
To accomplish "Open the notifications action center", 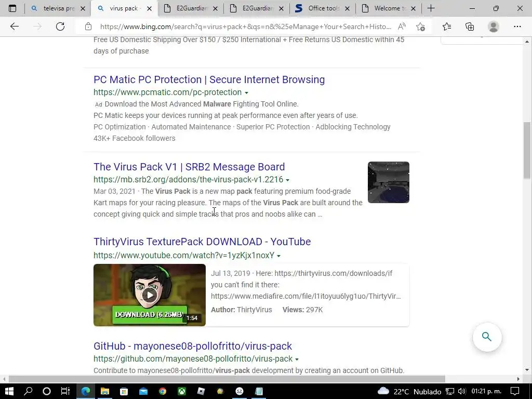I will [515, 392].
